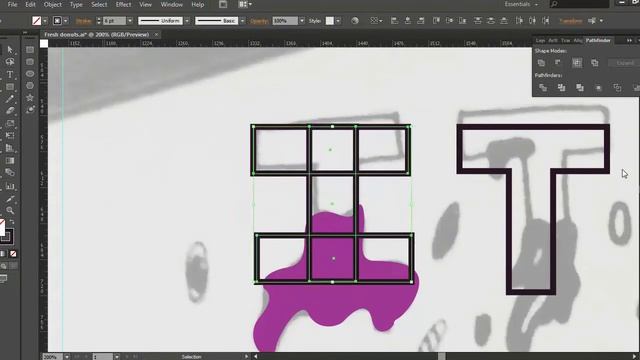This screenshot has height=360, width=640.
Task: Click the Opacity link in control bar
Action: tap(259, 21)
